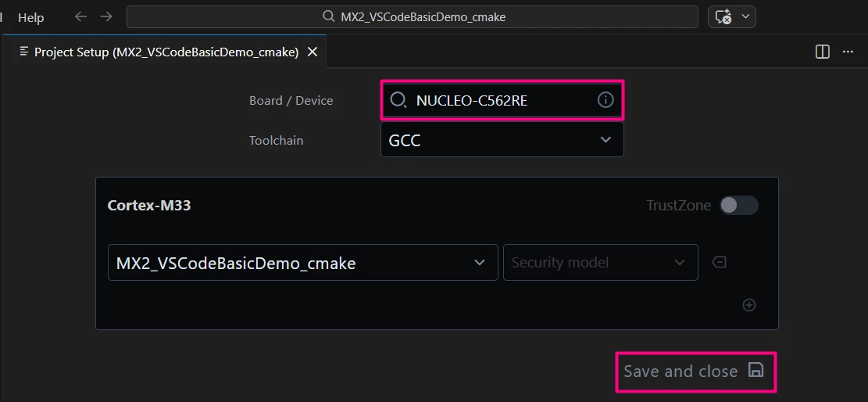The width and height of the screenshot is (868, 402).
Task: Click the Copilot chat icon in title bar
Action: point(723,16)
